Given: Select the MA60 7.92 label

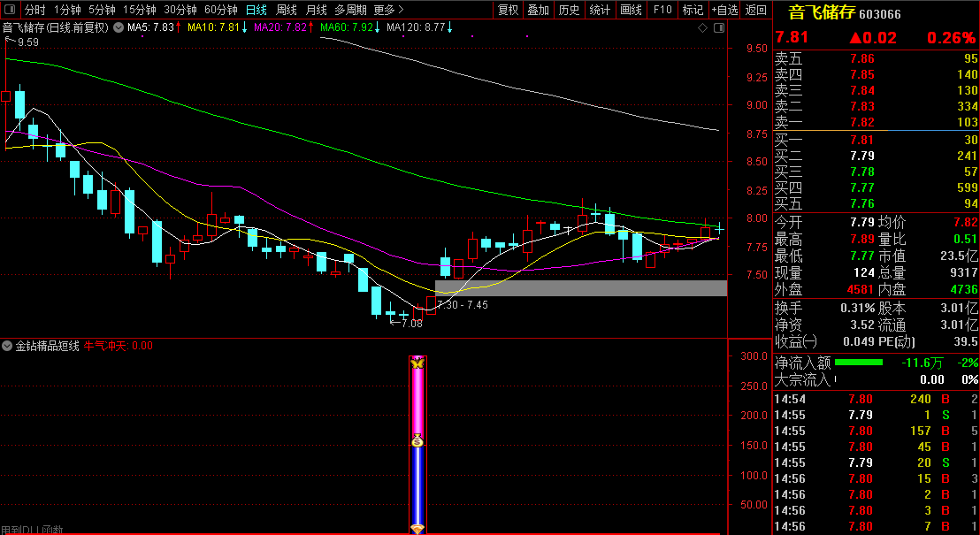Looking at the screenshot, I should coord(350,27).
